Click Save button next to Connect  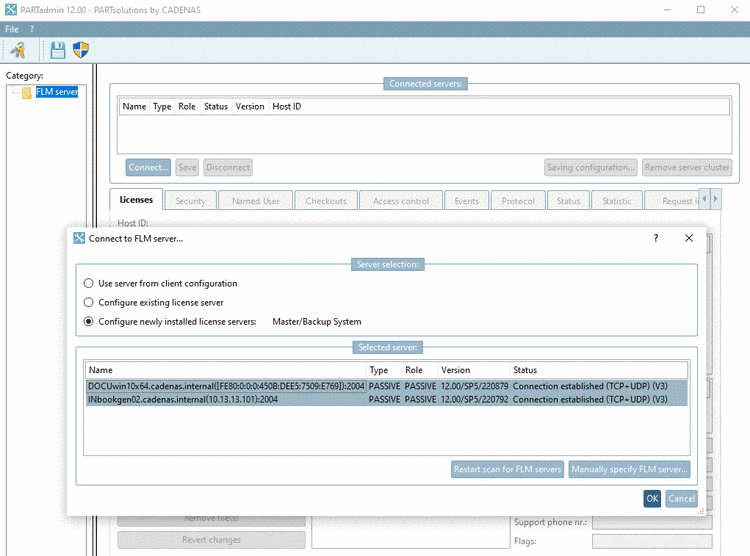pos(187,167)
